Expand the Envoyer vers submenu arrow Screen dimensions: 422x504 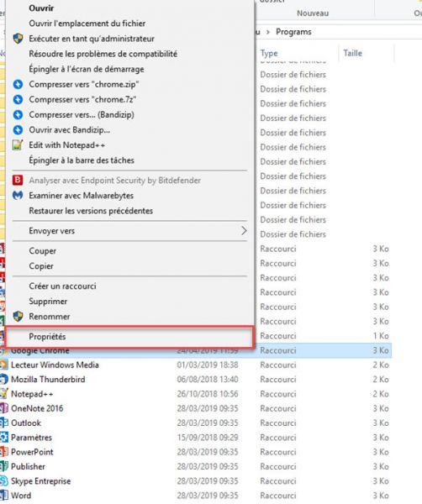pyautogui.click(x=244, y=230)
